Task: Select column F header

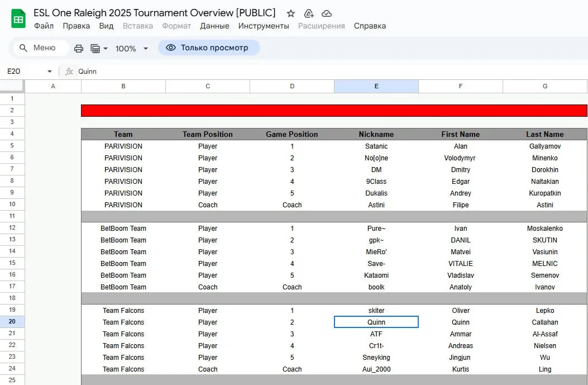Action: 461,86
